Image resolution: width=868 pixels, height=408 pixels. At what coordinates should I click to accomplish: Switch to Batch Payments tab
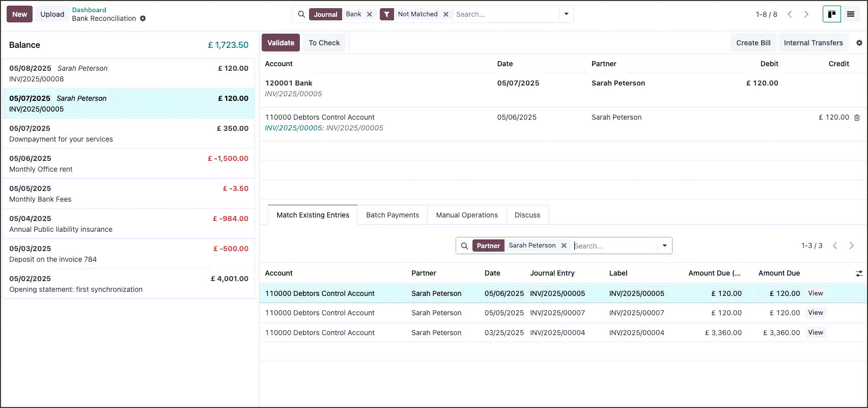click(x=393, y=215)
